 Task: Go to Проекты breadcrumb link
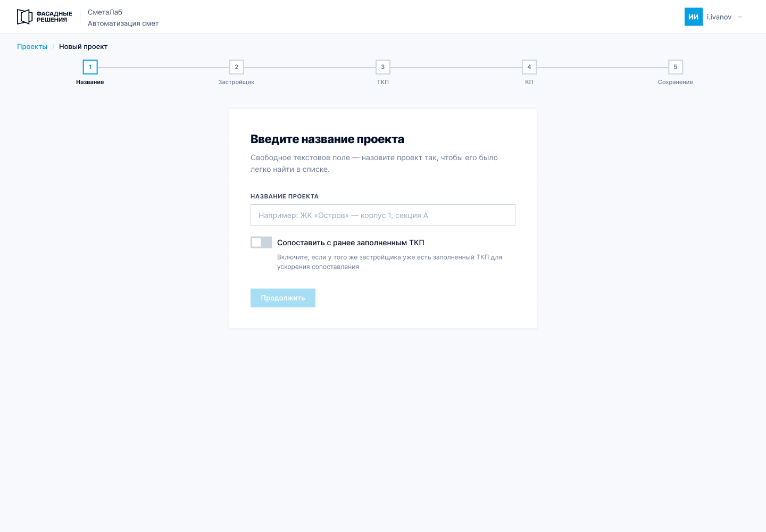coord(32,47)
